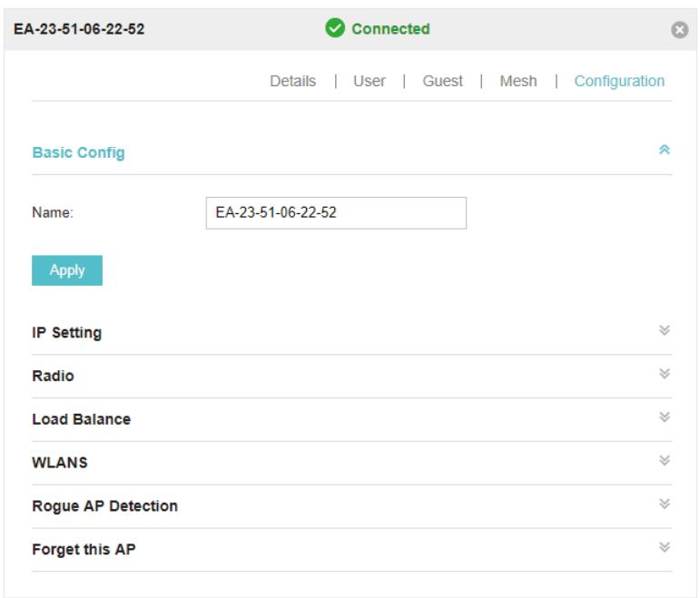Select the Configuration tab
This screenshot has height=598, width=700.
[x=619, y=82]
